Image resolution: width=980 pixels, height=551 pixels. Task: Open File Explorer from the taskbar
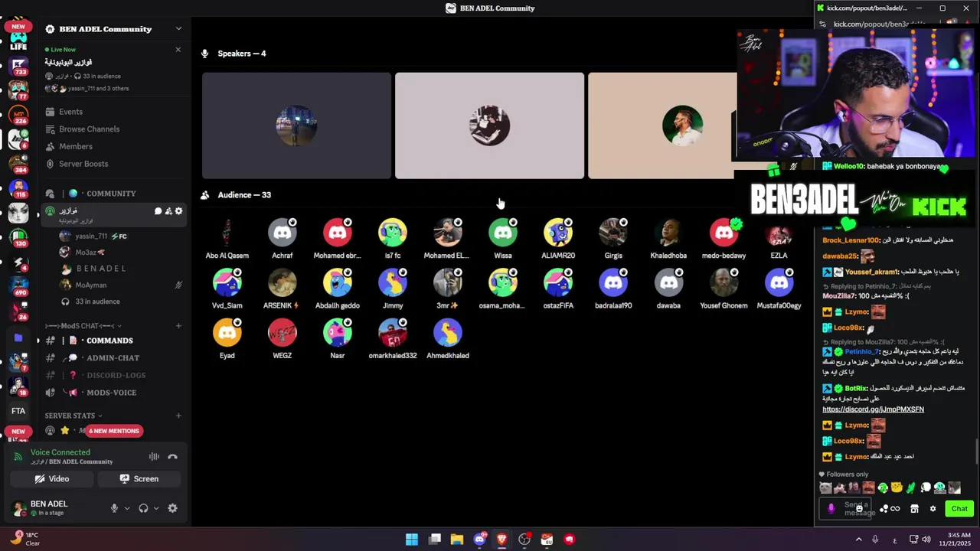(457, 540)
